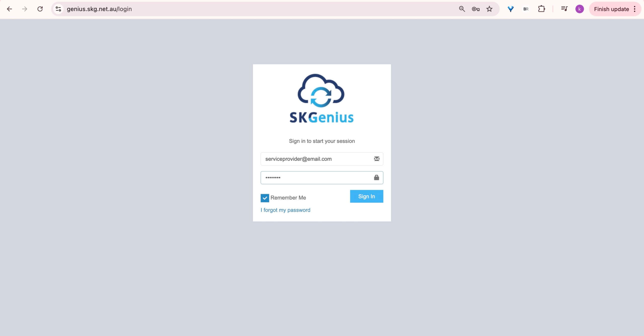Open the Extensions puzzle icon
Screen dimensions: 644x336
pos(541,9)
